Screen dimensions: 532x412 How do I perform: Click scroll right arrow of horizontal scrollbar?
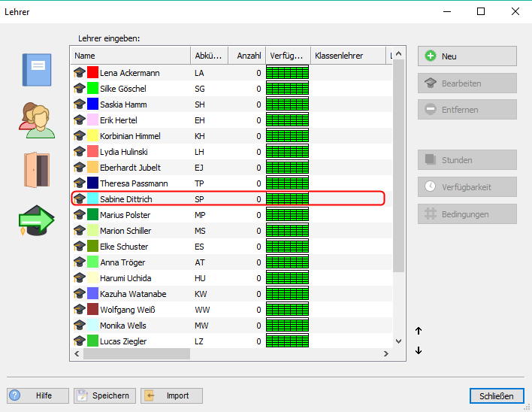(x=386, y=353)
